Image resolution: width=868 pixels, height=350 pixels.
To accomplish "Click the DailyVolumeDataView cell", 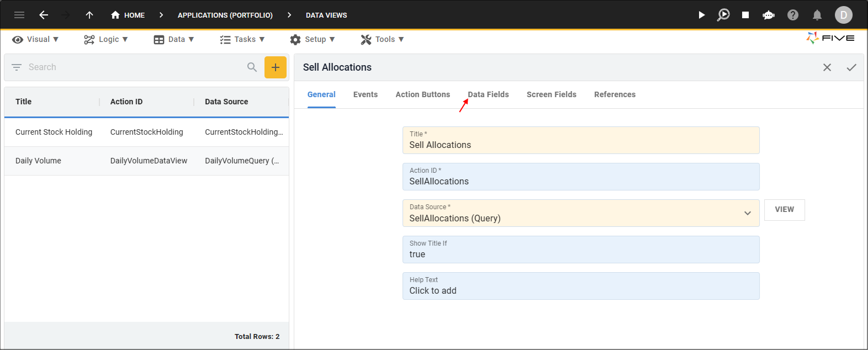I will pyautogui.click(x=149, y=161).
